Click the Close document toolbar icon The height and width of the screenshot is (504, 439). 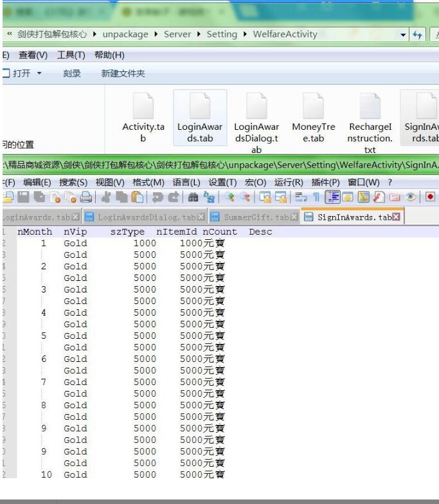click(x=55, y=197)
